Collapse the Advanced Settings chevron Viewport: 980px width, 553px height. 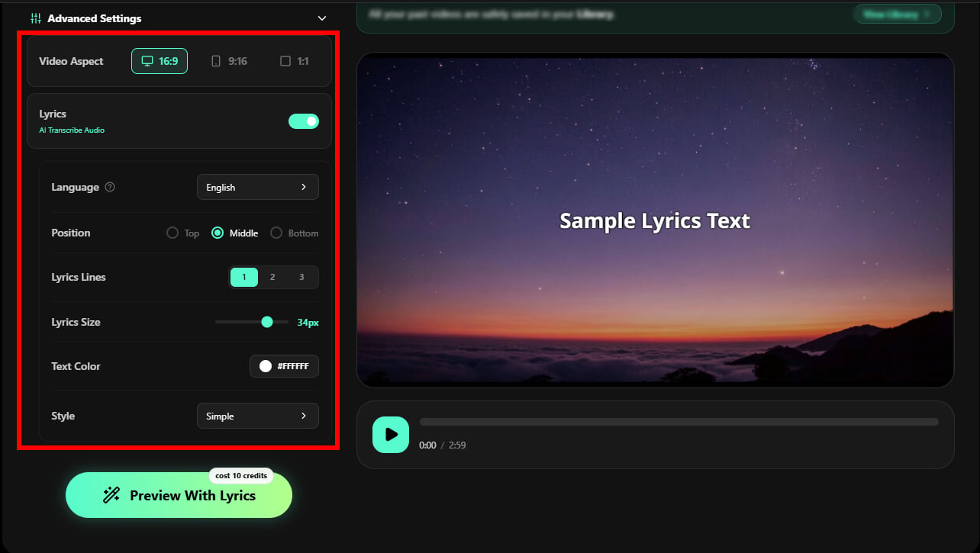[x=322, y=18]
